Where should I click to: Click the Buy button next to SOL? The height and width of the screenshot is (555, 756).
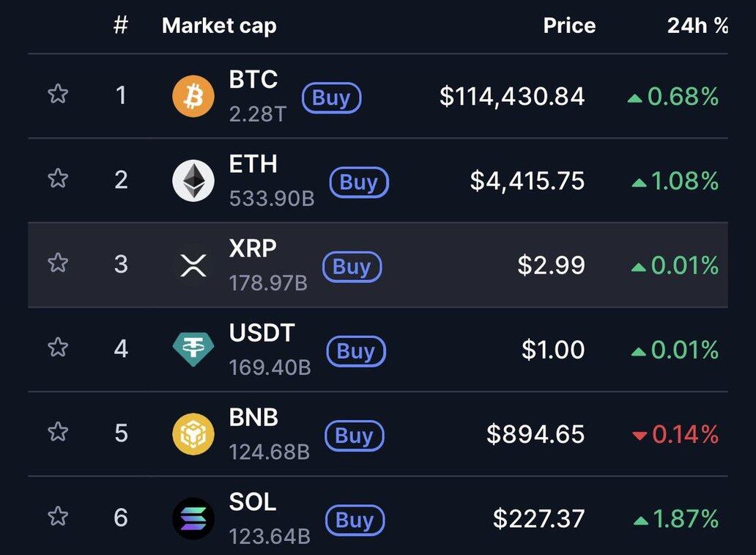pos(355,521)
